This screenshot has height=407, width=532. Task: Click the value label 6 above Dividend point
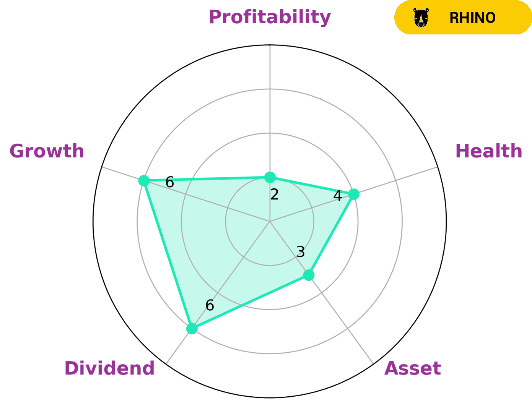point(210,305)
